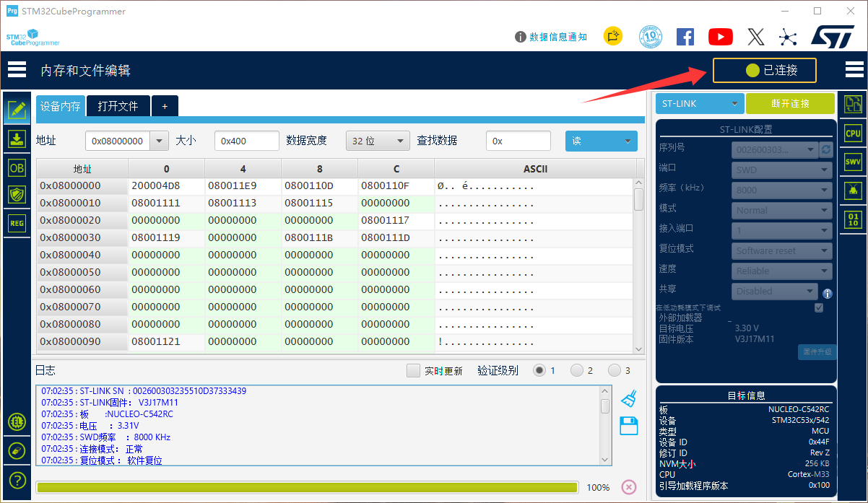
Task: Clear the log with the broom icon
Action: pyautogui.click(x=629, y=398)
